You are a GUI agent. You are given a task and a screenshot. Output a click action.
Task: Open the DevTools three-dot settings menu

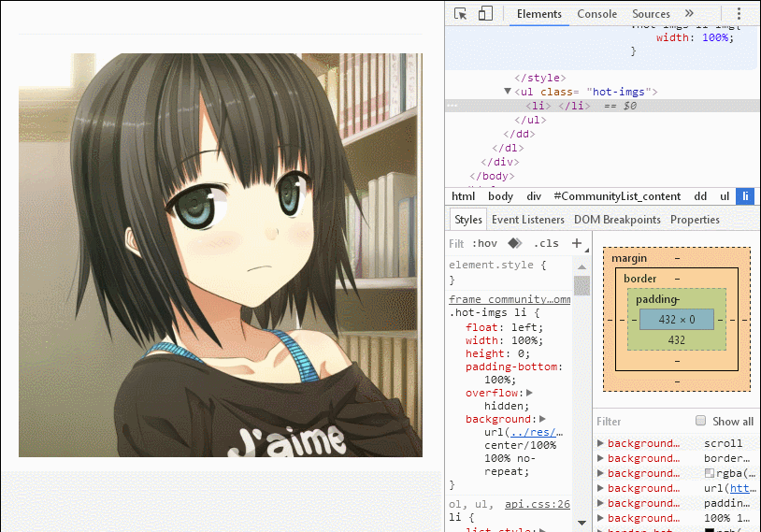pyautogui.click(x=739, y=14)
